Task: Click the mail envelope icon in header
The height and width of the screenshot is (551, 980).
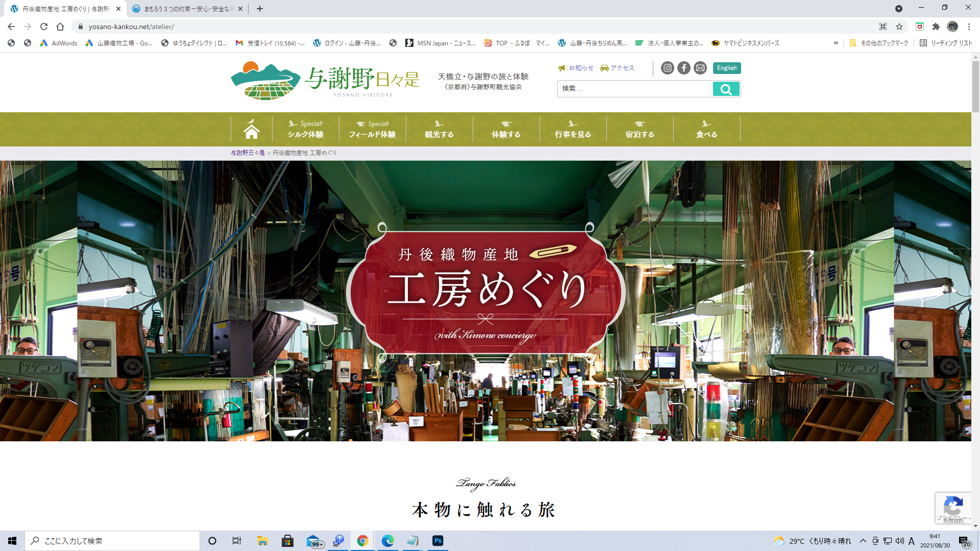Action: click(x=700, y=68)
